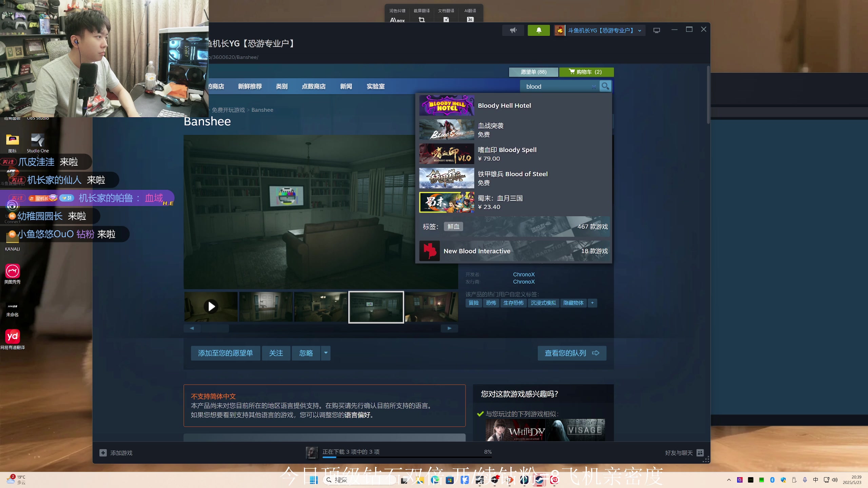Click the Steam icon in taskbar
This screenshot has height=488, width=868.
coord(539,480)
